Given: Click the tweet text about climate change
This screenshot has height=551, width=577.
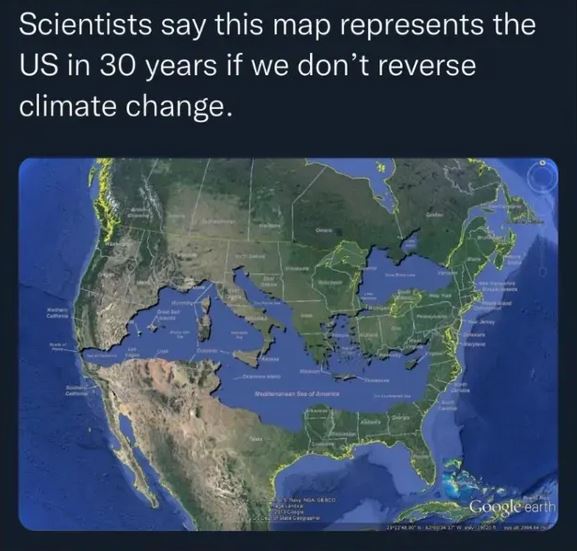Looking at the screenshot, I should (277, 65).
